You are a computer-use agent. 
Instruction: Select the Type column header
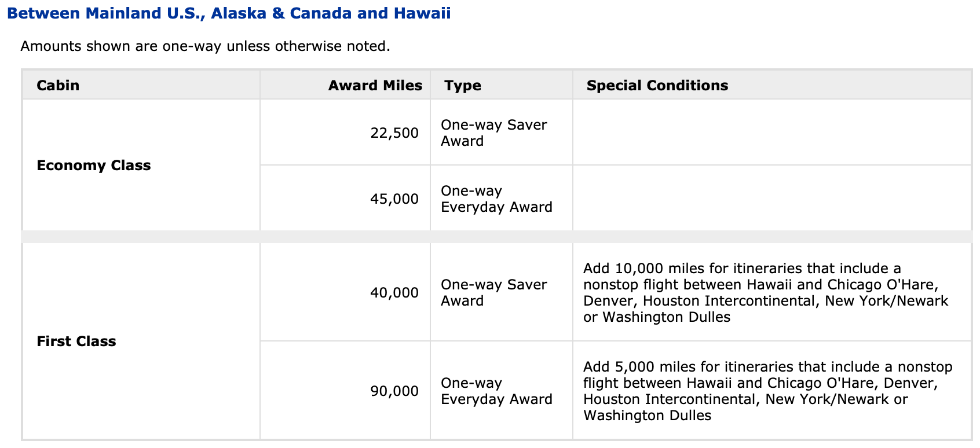tap(463, 86)
